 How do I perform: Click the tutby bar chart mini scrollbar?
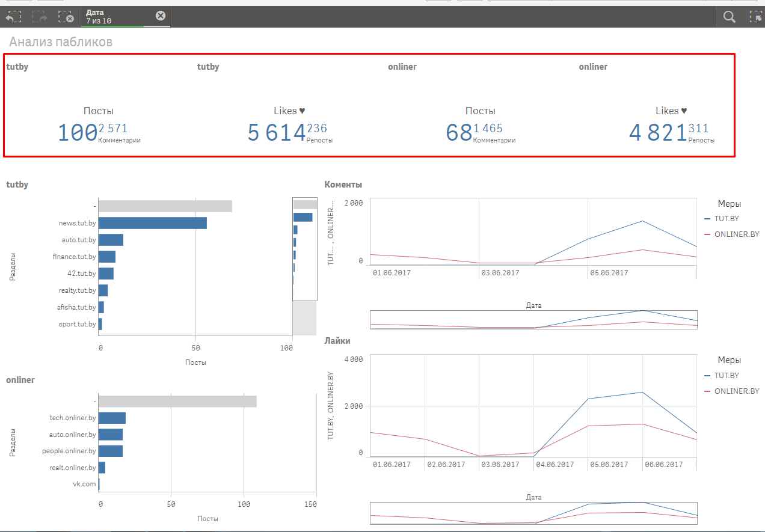click(304, 249)
